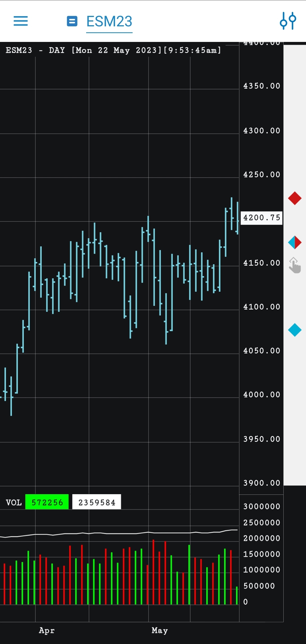Click the 2000000 volume axis label
This screenshot has height=644, width=306.
[262, 538]
